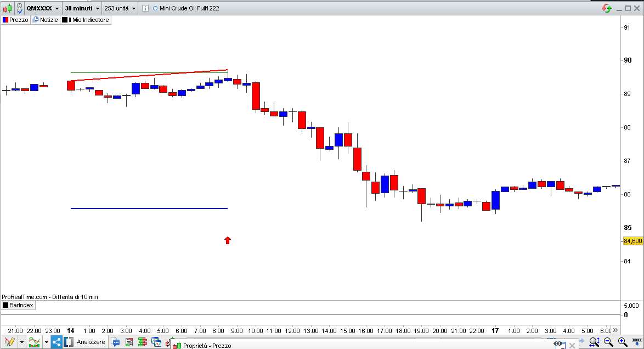
Task: Click the Mini Crude Oil Full1222 label
Action: click(x=189, y=8)
